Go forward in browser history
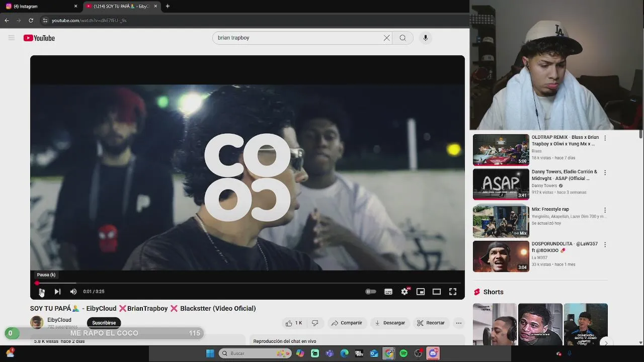 coord(19,20)
